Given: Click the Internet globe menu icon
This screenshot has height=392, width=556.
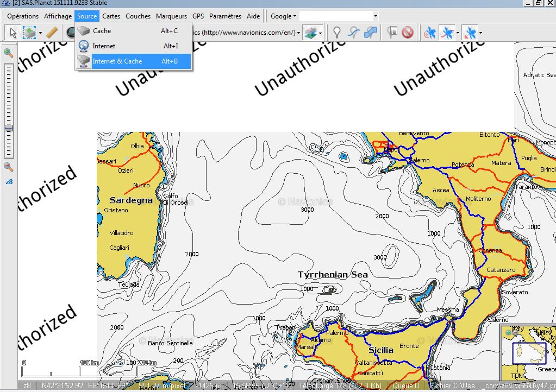Looking at the screenshot, I should pyautogui.click(x=84, y=46).
